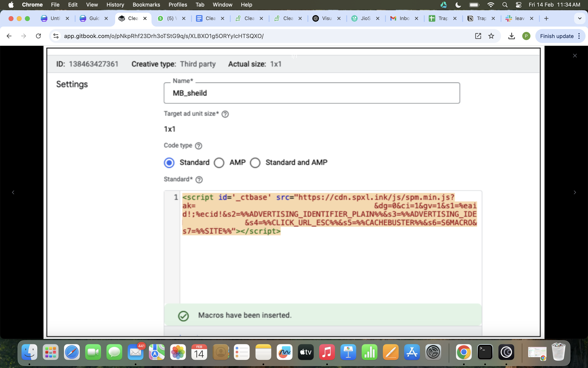The width and height of the screenshot is (588, 368).
Task: Open Chrome downloads
Action: click(x=511, y=36)
